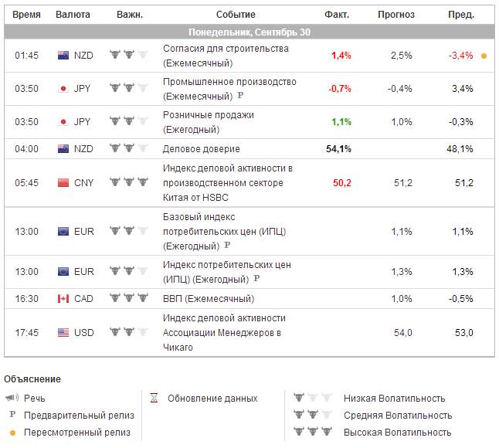The image size is (499, 448).
Task: Open the Деловое доверие event
Action: pos(202,149)
